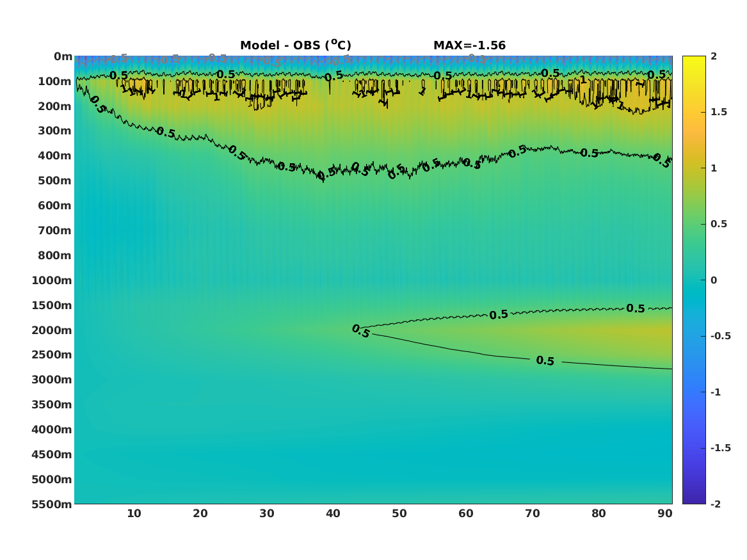Click the x-axis tick label '30'

click(267, 513)
